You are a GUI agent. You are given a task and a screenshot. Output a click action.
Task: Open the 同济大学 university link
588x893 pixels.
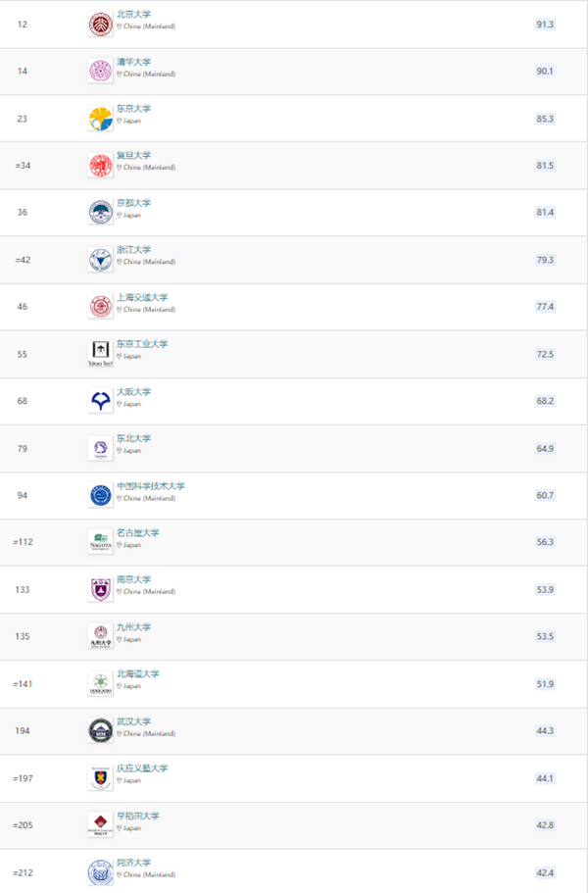[133, 863]
